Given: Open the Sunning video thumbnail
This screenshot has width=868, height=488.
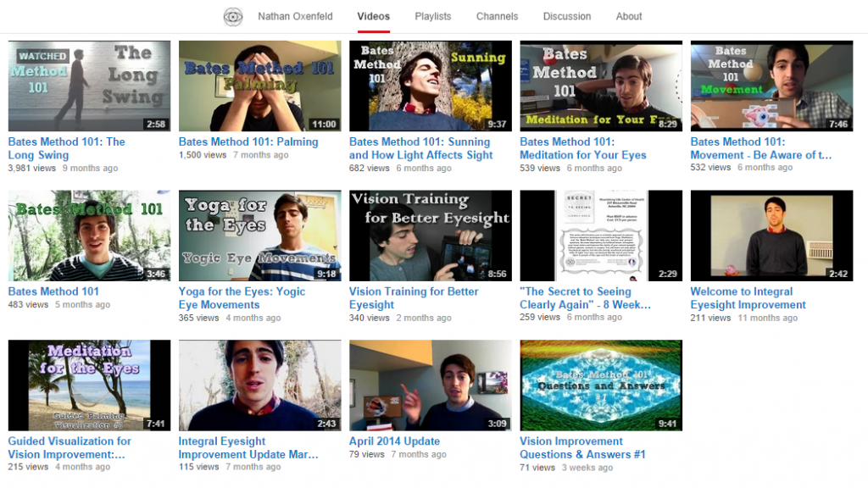Looking at the screenshot, I should (430, 86).
